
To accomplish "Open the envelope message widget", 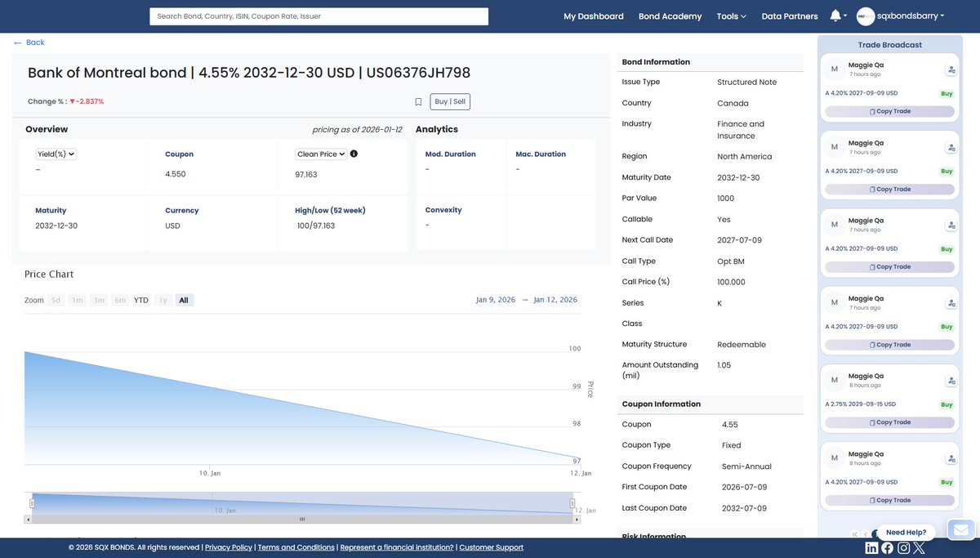I will pos(961,531).
